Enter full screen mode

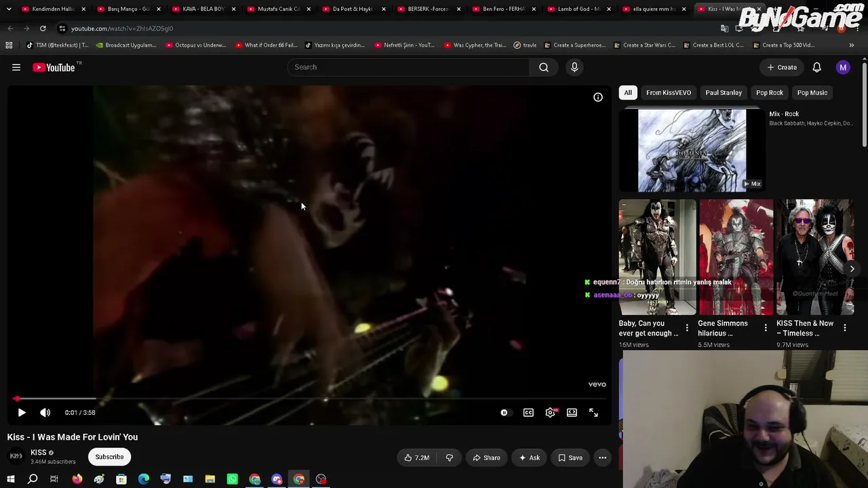(x=593, y=412)
